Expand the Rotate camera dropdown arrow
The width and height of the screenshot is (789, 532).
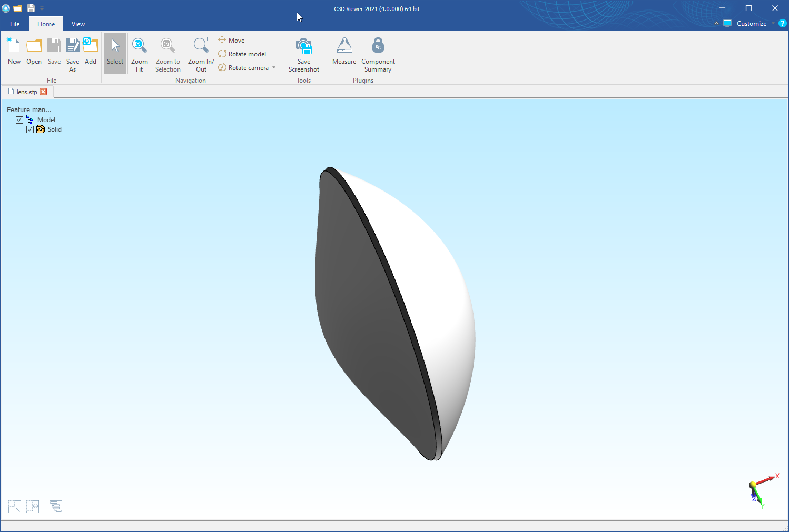pos(274,68)
